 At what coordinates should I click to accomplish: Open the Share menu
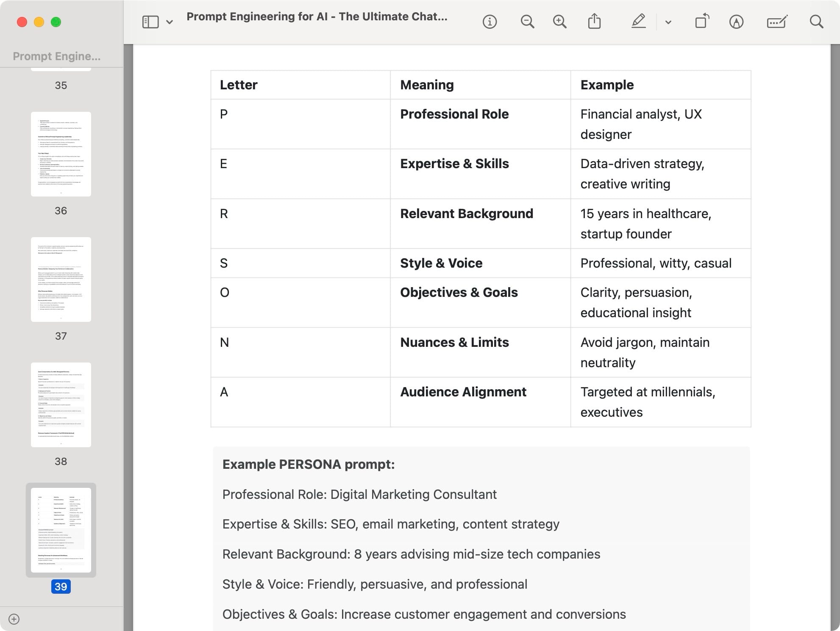594,22
